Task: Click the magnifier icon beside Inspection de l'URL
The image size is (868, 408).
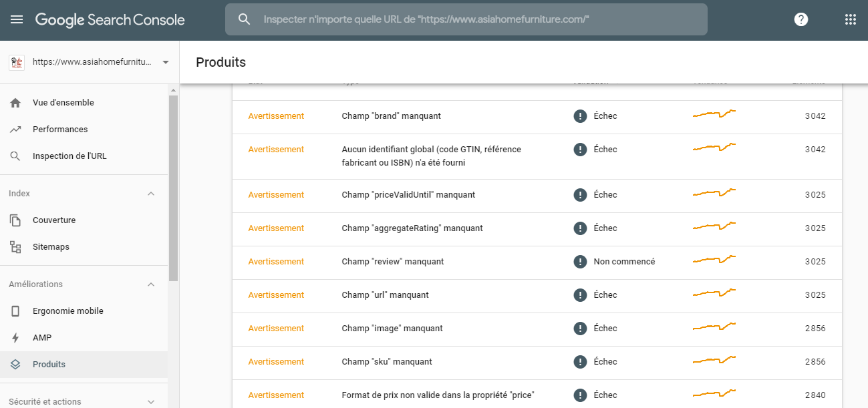Action: [x=15, y=156]
